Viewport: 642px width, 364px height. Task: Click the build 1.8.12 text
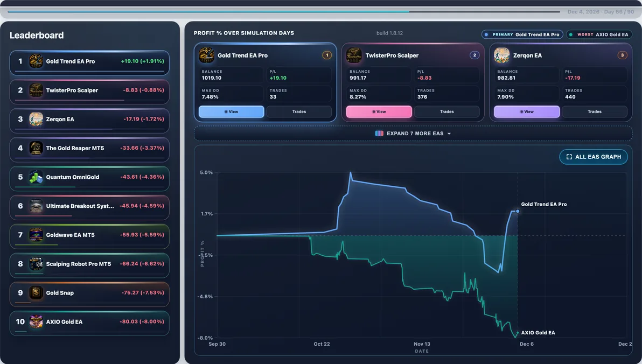pyautogui.click(x=389, y=33)
